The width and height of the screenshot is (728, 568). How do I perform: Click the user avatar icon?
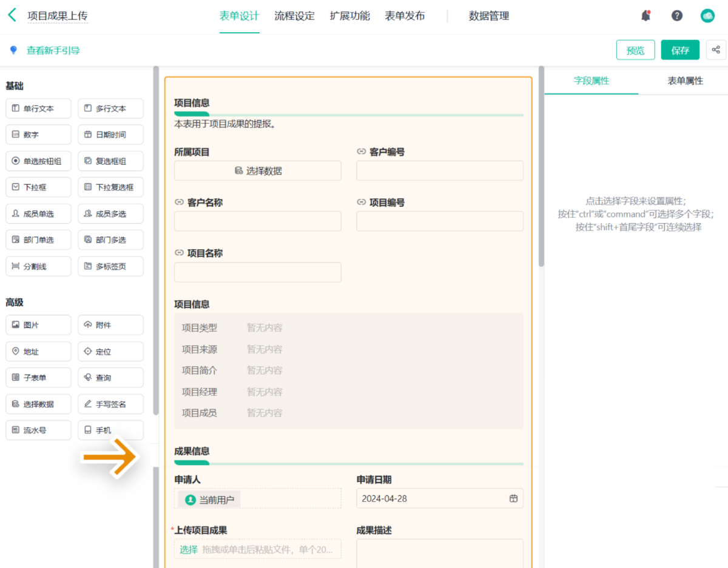(707, 16)
